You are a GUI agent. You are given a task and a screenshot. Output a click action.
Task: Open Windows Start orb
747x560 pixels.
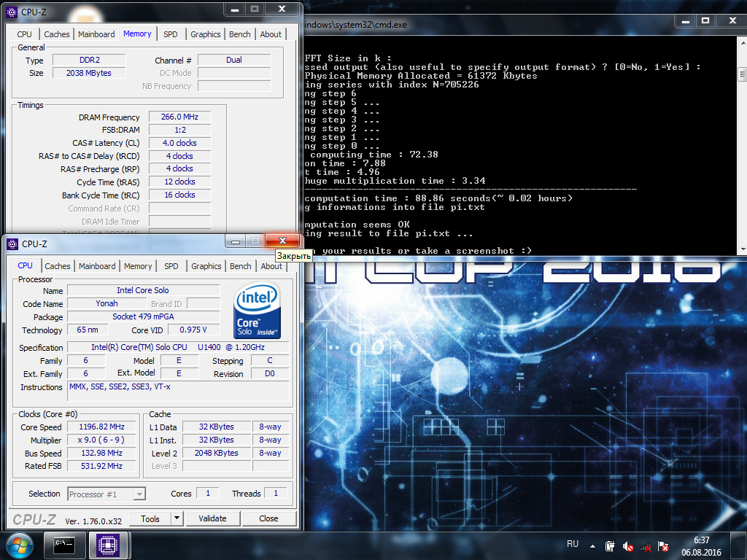point(19,545)
